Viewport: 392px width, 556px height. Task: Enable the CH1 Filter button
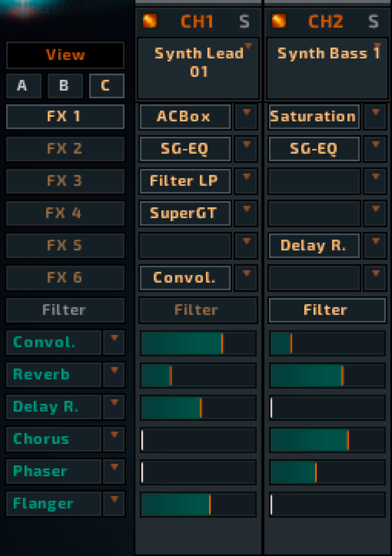197,310
